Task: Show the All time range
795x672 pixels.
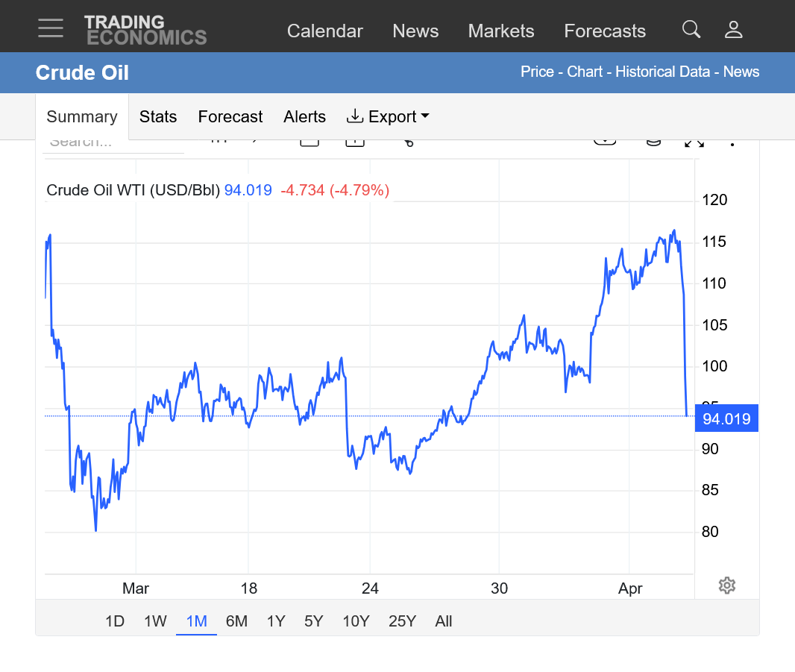Action: 444,621
